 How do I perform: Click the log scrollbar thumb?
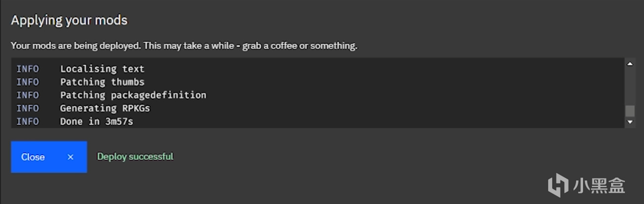(629, 111)
